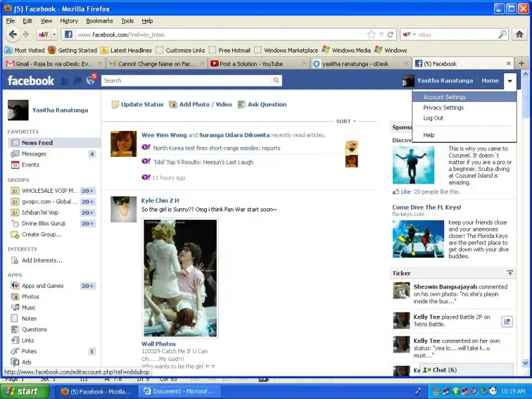The image size is (532, 399).
Task: Switch to Document1 Microsoft Word taskbar button
Action: (x=179, y=392)
